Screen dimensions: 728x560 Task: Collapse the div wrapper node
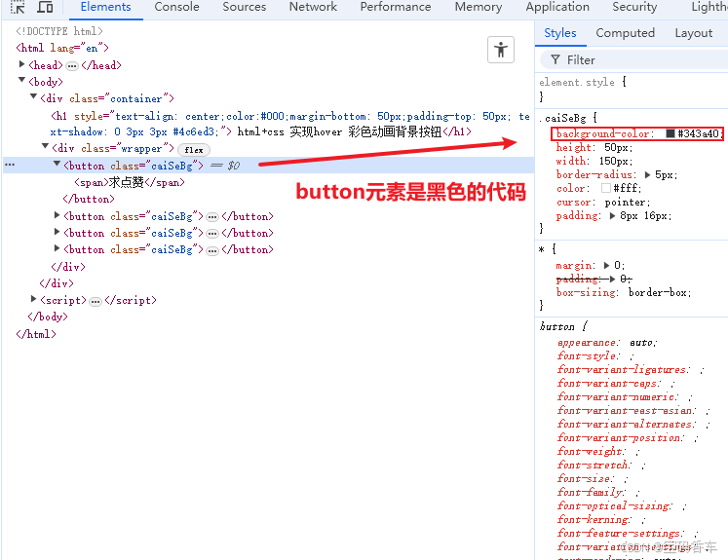click(x=45, y=147)
